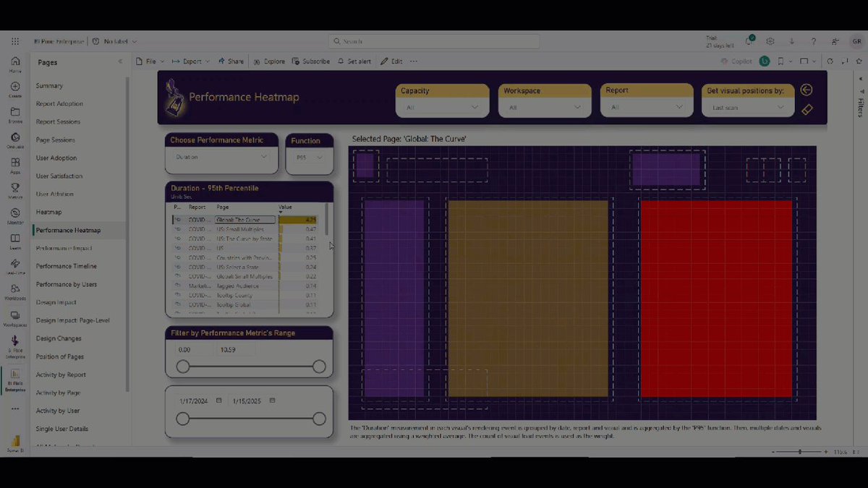Click the download arrow icon
Screen dimensions: 868x488
[792, 41]
